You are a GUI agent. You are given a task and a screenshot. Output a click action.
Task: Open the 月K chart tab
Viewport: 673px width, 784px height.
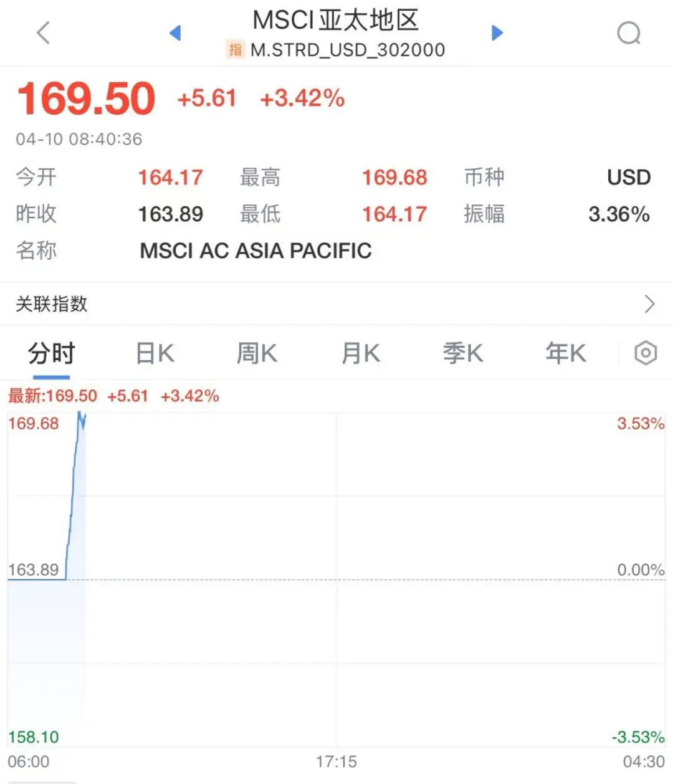[x=360, y=353]
